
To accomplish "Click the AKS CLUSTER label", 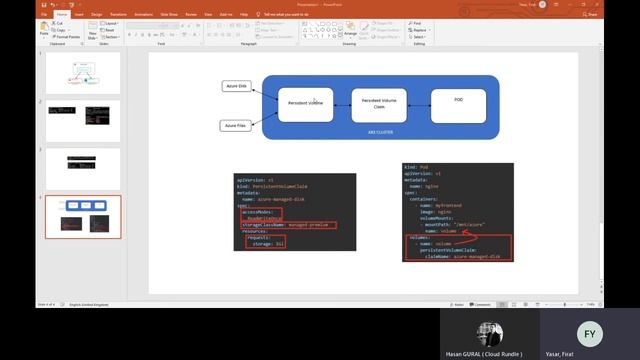I will pyautogui.click(x=380, y=132).
